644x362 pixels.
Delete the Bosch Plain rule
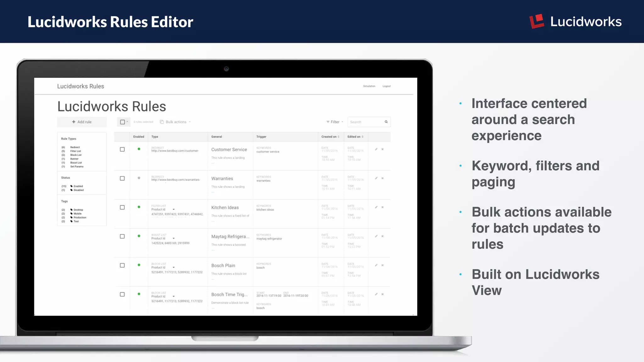pos(383,265)
